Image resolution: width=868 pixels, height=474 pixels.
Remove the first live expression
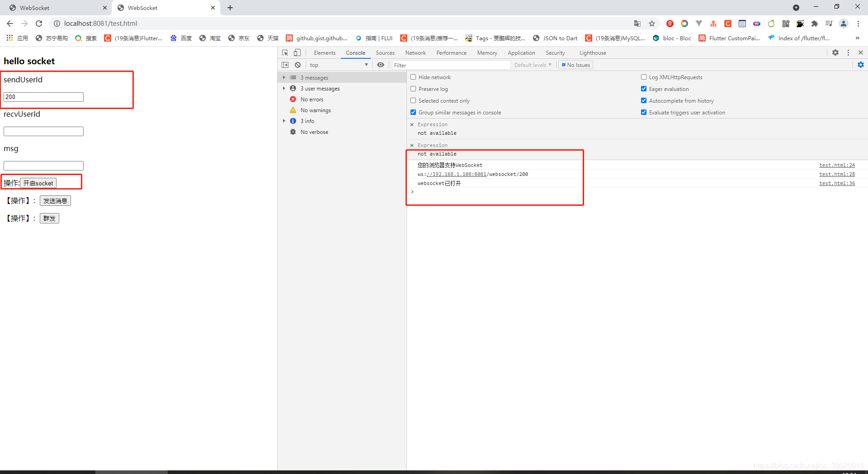click(412, 124)
